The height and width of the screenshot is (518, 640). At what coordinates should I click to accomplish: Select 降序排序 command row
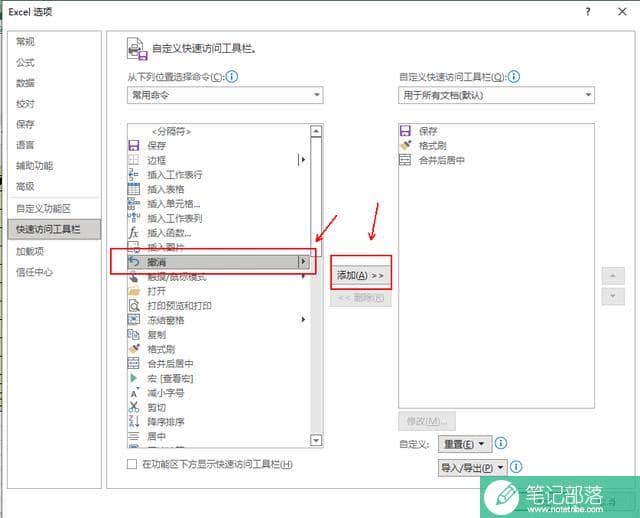tap(219, 422)
